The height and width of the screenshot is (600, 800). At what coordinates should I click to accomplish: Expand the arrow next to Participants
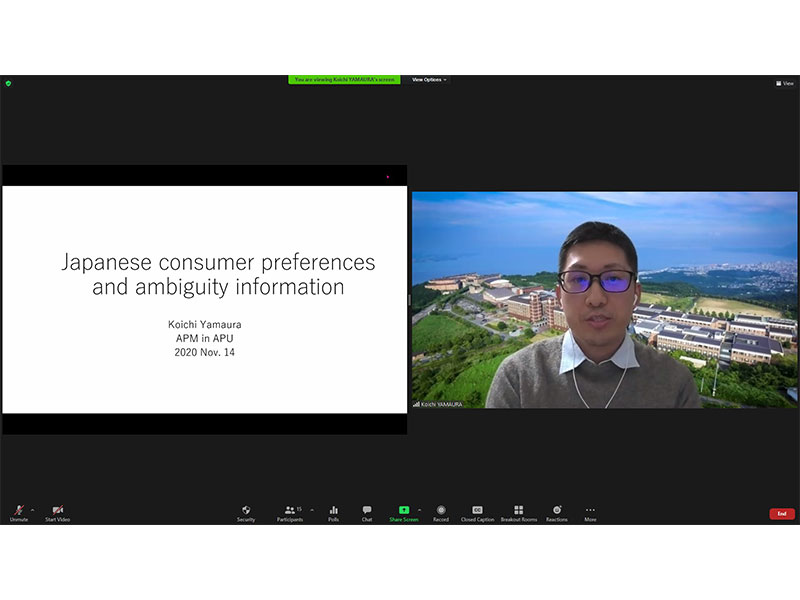[311, 509]
